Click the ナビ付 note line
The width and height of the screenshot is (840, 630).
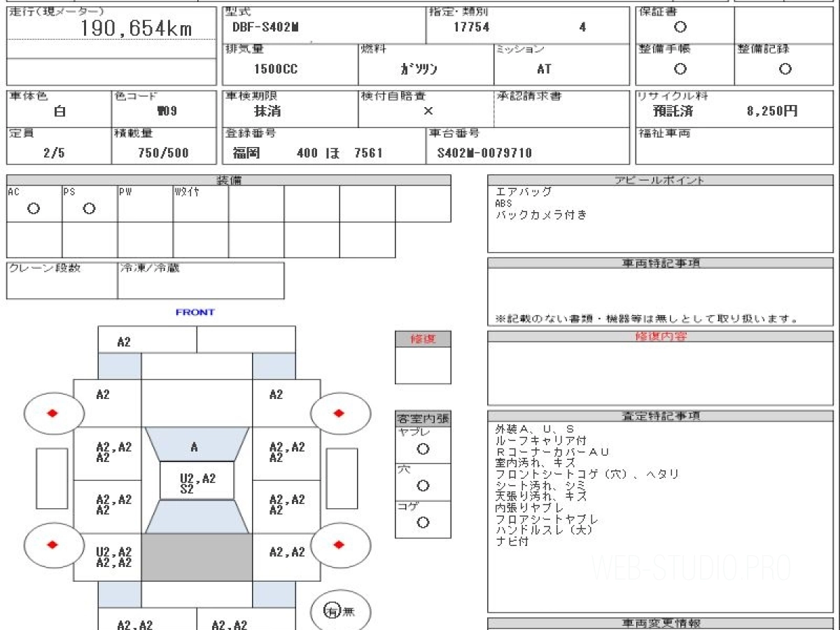point(512,542)
